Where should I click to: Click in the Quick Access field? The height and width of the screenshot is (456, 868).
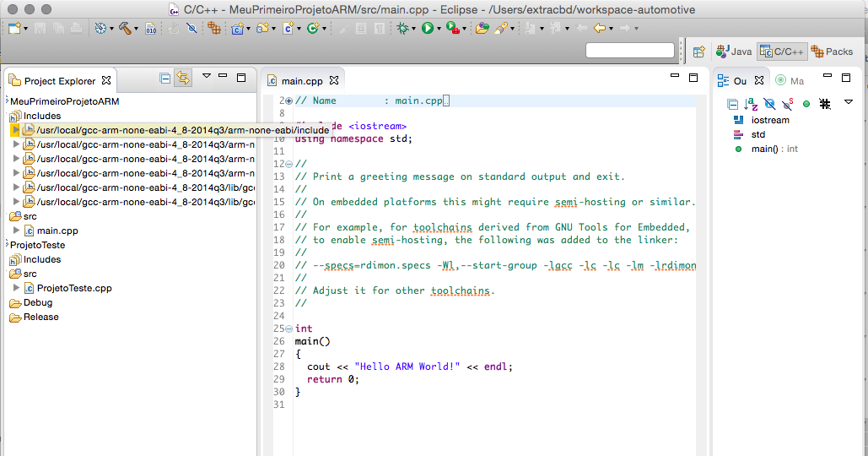[x=629, y=51]
